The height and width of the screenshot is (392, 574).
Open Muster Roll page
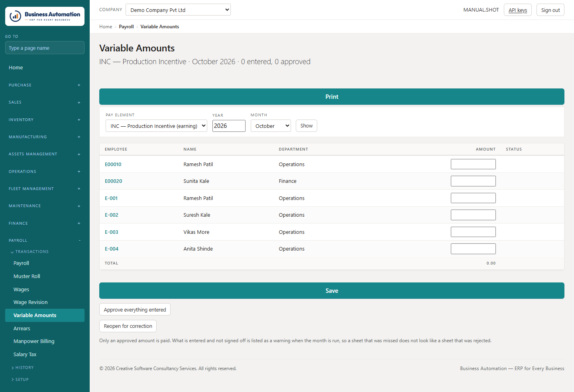(x=45, y=276)
